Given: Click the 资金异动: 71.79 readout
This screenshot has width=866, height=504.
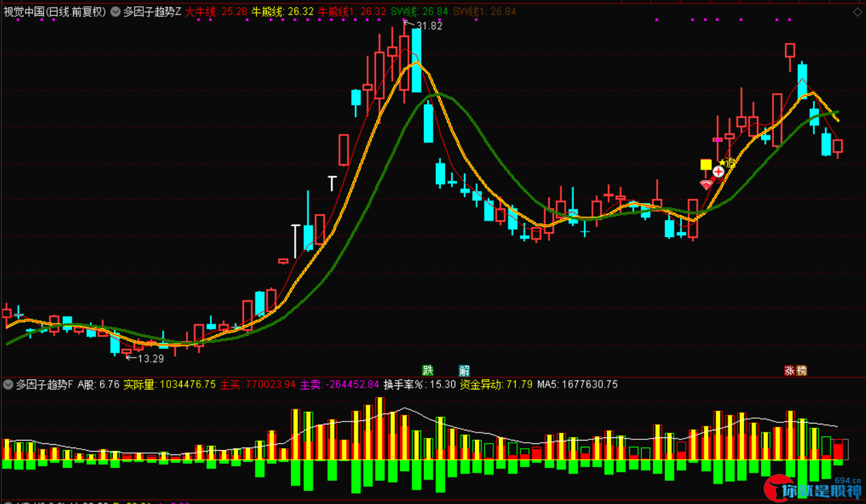Looking at the screenshot, I should coord(496,384).
